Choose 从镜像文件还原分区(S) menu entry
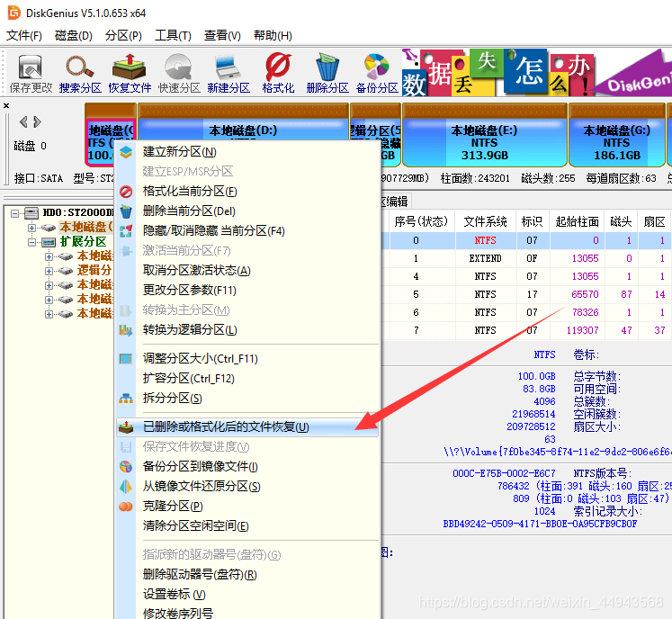672x619 pixels. 247,486
